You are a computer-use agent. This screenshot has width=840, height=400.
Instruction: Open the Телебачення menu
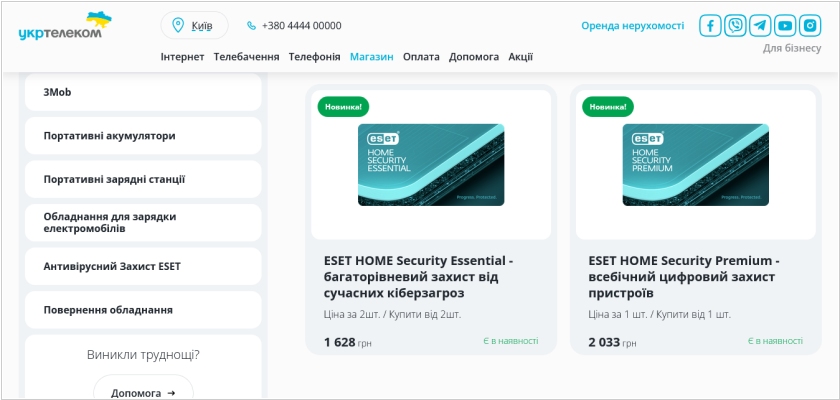(246, 57)
